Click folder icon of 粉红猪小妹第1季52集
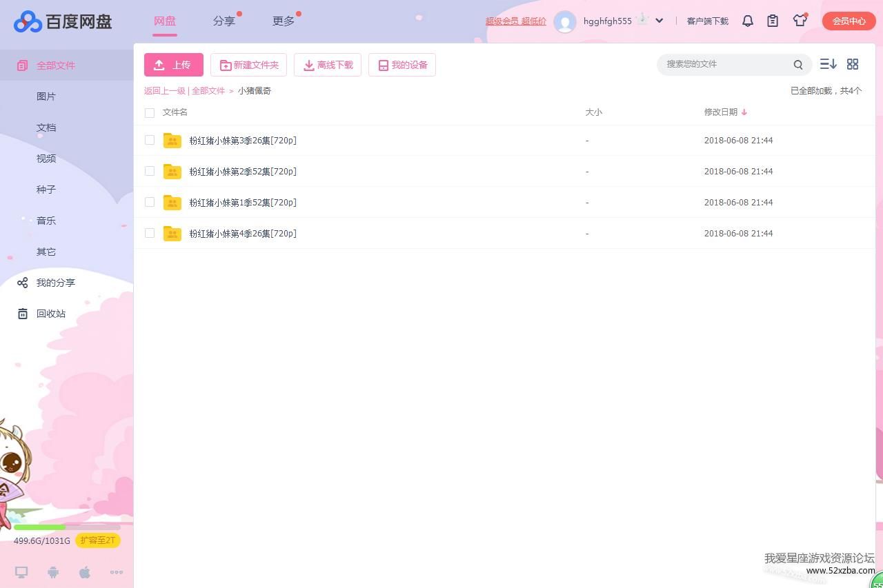Image resolution: width=883 pixels, height=588 pixels. click(172, 203)
